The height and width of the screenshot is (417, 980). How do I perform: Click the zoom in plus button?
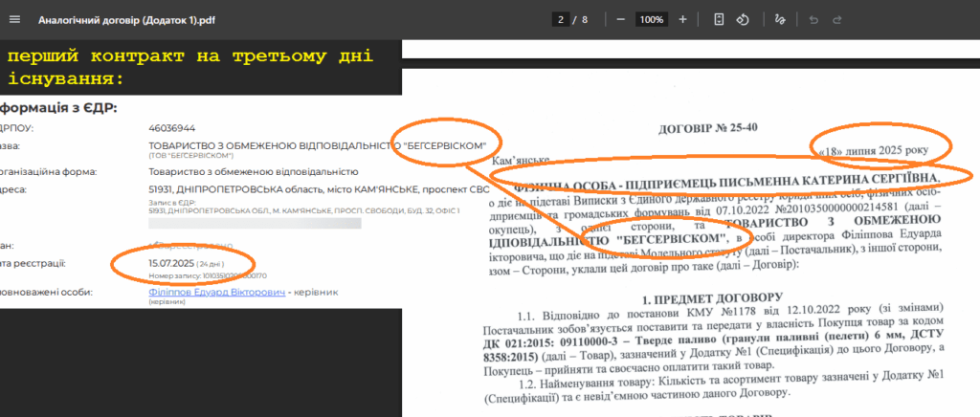point(682,19)
